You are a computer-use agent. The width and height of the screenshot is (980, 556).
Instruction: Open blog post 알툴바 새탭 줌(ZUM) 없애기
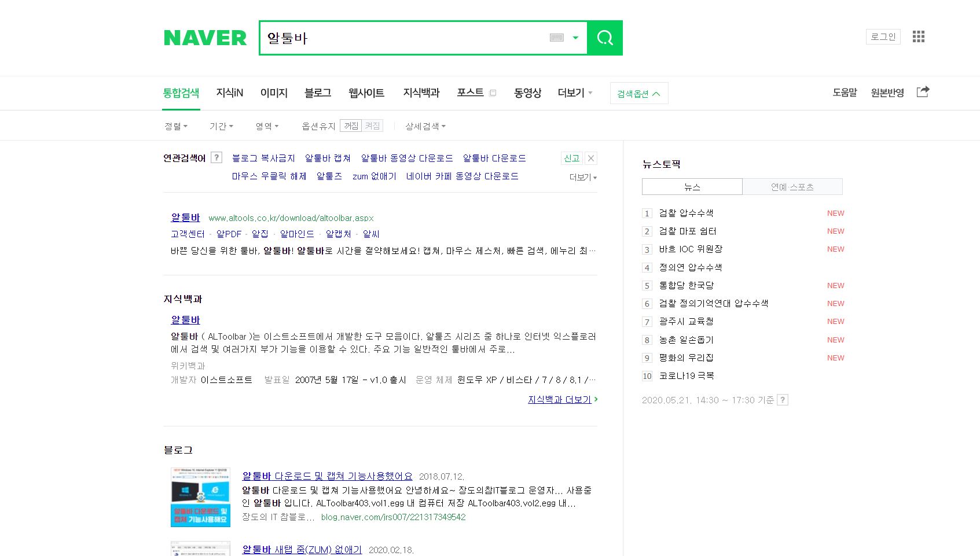302,550
